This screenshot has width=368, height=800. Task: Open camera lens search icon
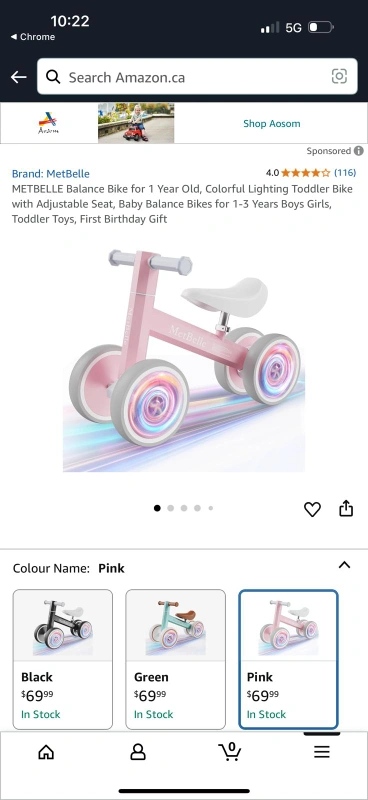(x=339, y=77)
